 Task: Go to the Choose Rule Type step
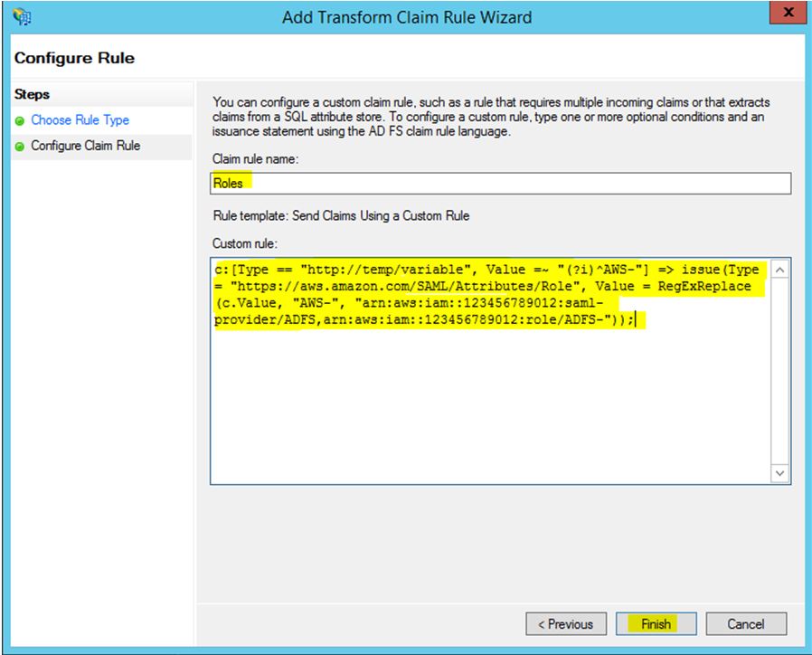pos(80,120)
